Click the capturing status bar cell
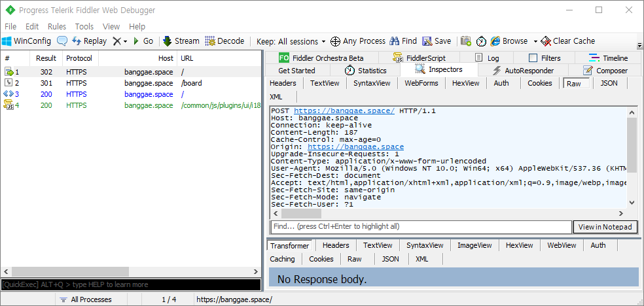The height and width of the screenshot is (306, 644). coord(27,299)
